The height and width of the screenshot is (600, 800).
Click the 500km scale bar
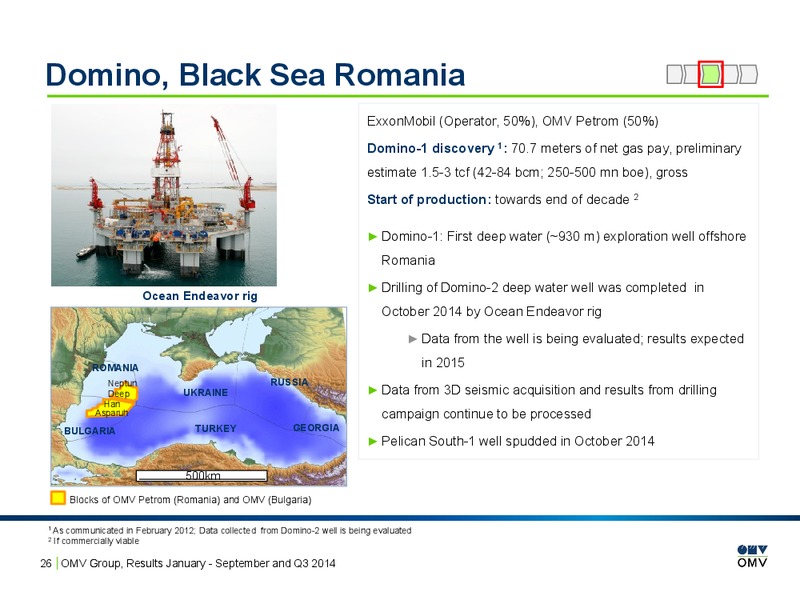202,476
